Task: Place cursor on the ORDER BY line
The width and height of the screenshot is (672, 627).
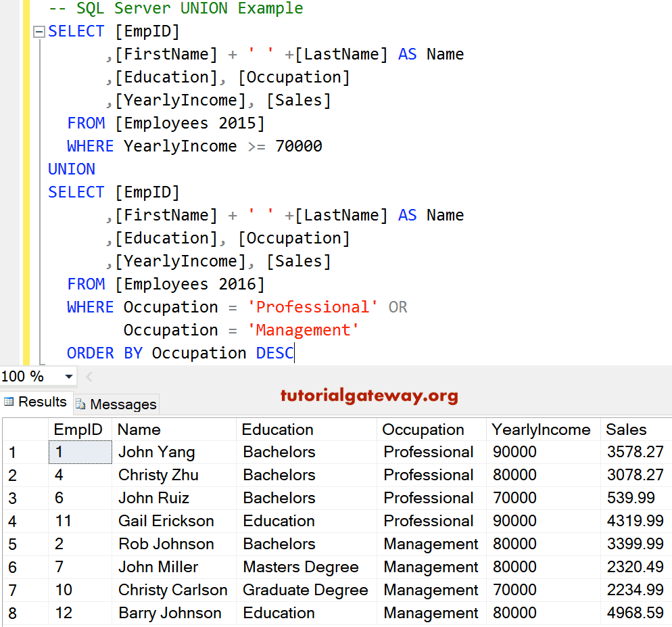Action: (169, 352)
